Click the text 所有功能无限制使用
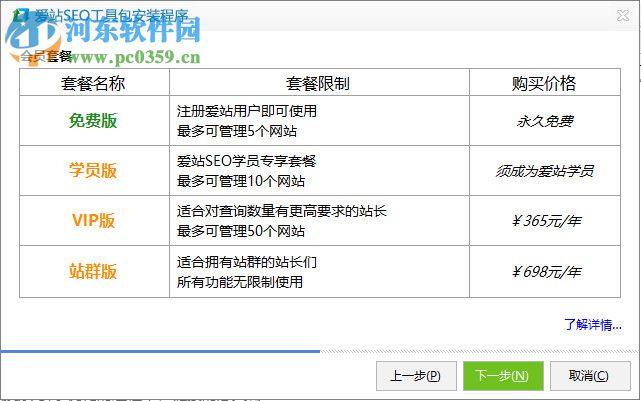Screen dimensions: 641x401 tap(240, 282)
